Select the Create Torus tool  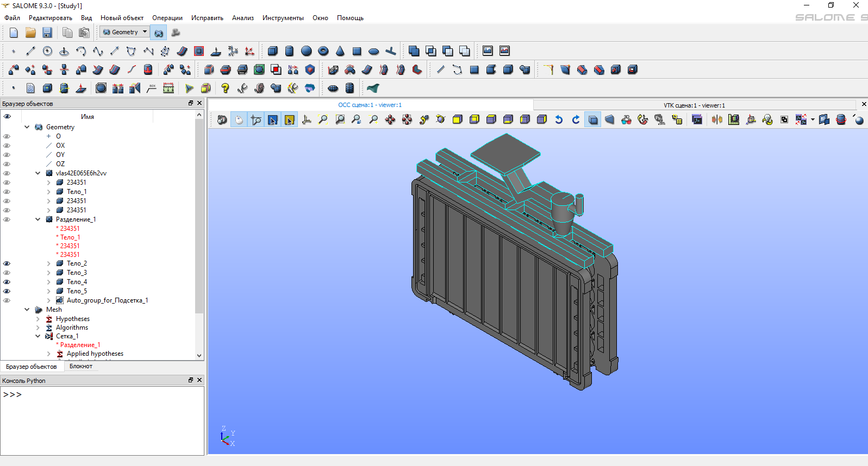coord(323,51)
